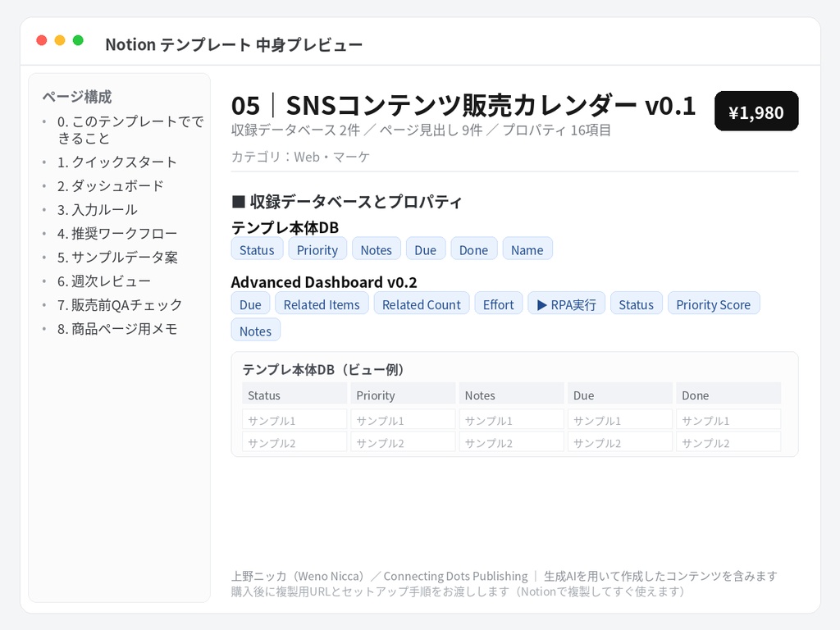Click Due tag under Advanced Dashboard
The width and height of the screenshot is (840, 630).
(251, 304)
